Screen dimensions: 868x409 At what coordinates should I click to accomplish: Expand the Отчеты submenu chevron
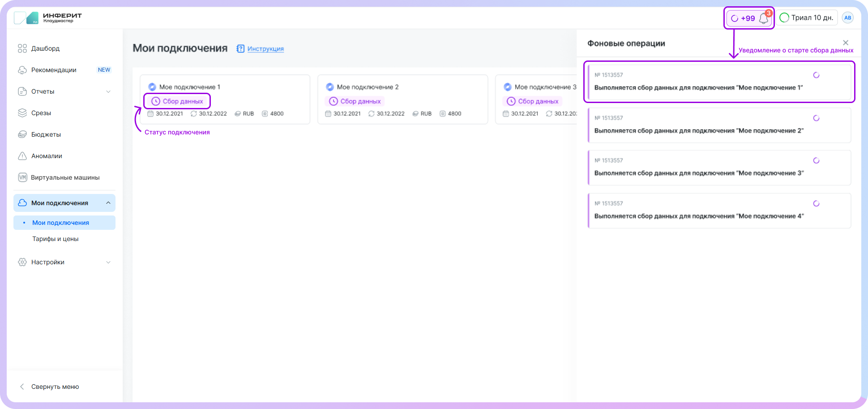coord(108,91)
